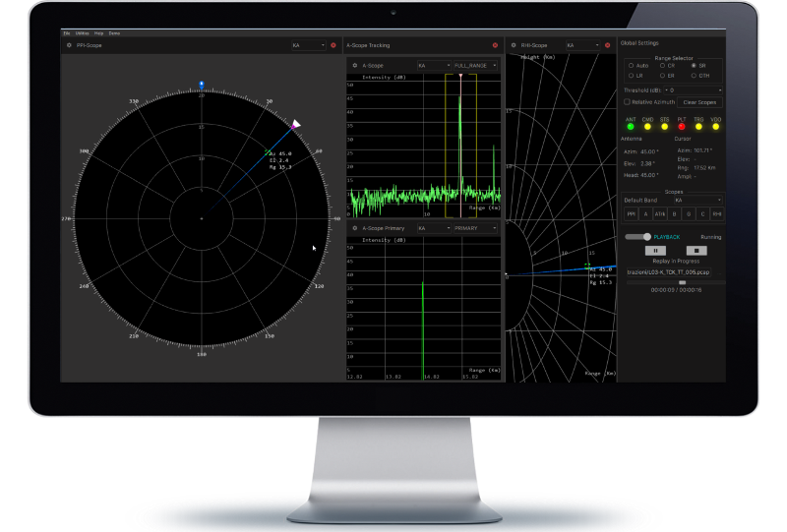The width and height of the screenshot is (787, 532).
Task: Click the blue north marker on PPI scope
Action: [x=202, y=85]
